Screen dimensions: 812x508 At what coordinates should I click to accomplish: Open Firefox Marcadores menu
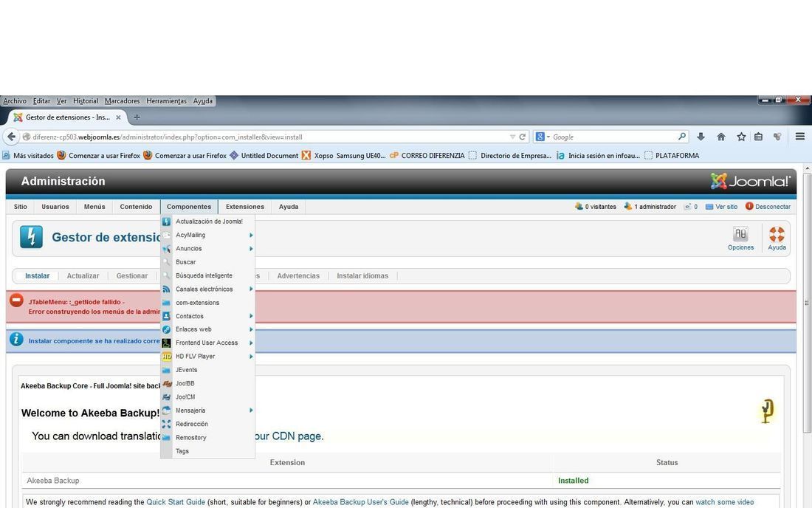click(x=123, y=101)
